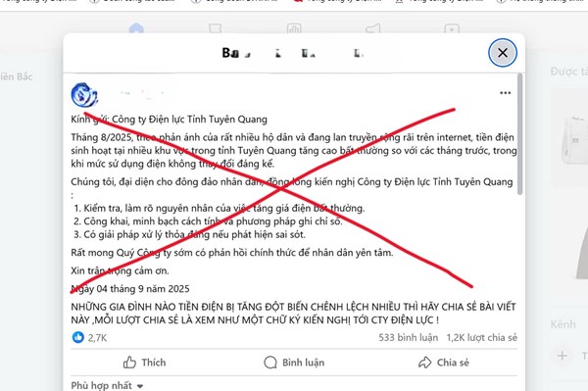Open the poster's profile avatar
This screenshot has height=391, width=588.
84,95
